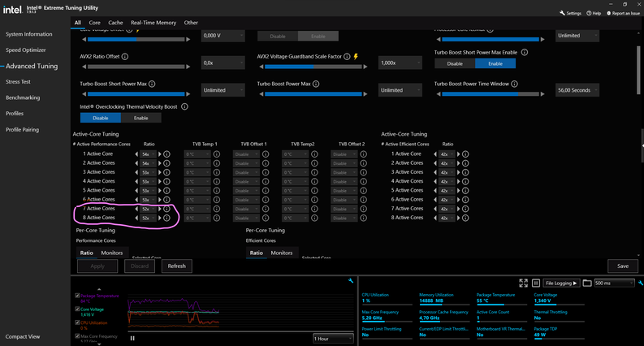644x346 pixels.
Task: Start File Logging
Action: point(561,283)
